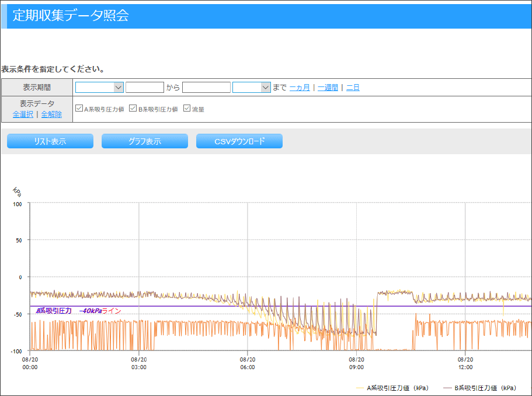Focus the end date input after から

tap(206, 87)
